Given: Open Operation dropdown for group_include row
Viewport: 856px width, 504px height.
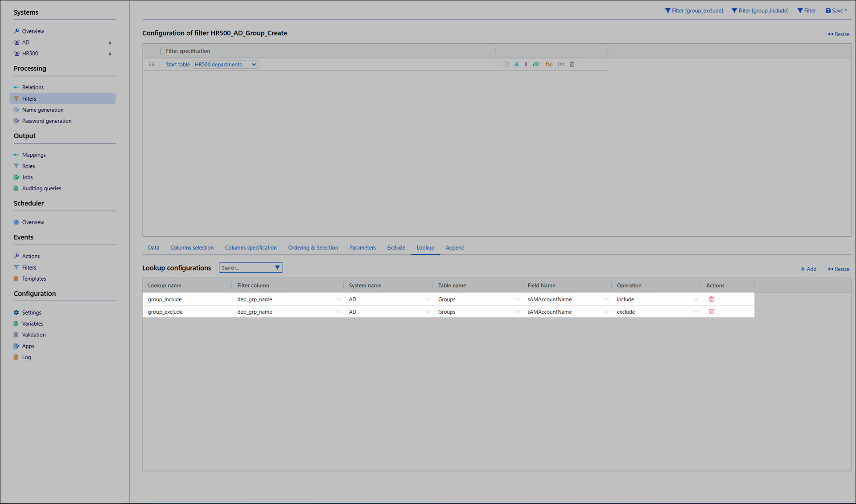Looking at the screenshot, I should click(695, 299).
